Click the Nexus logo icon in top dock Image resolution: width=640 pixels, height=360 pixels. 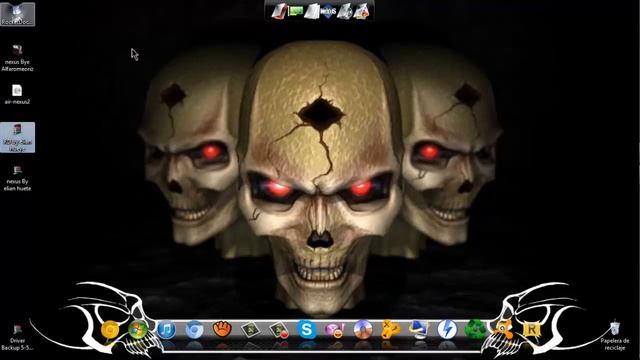[328, 11]
